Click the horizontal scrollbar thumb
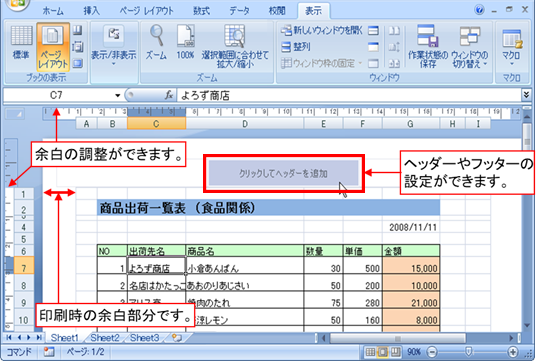This screenshot has width=544, height=361. pyautogui.click(x=398, y=338)
